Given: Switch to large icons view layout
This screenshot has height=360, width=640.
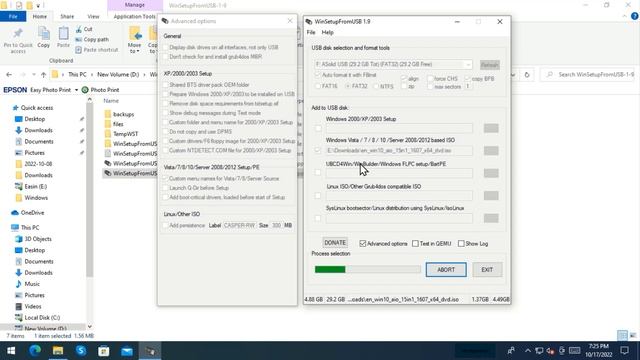Looking at the screenshot, I should coord(633,336).
